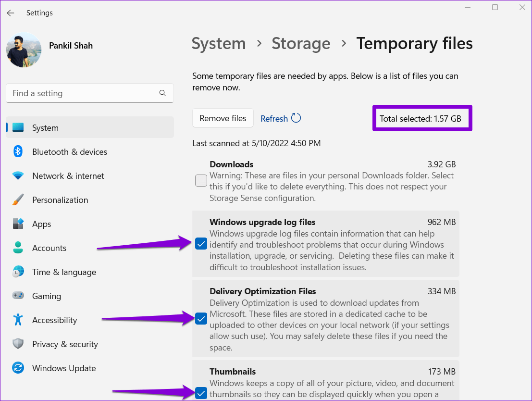Image resolution: width=532 pixels, height=401 pixels.
Task: Click the Apps icon in the sidebar
Action: click(x=18, y=224)
